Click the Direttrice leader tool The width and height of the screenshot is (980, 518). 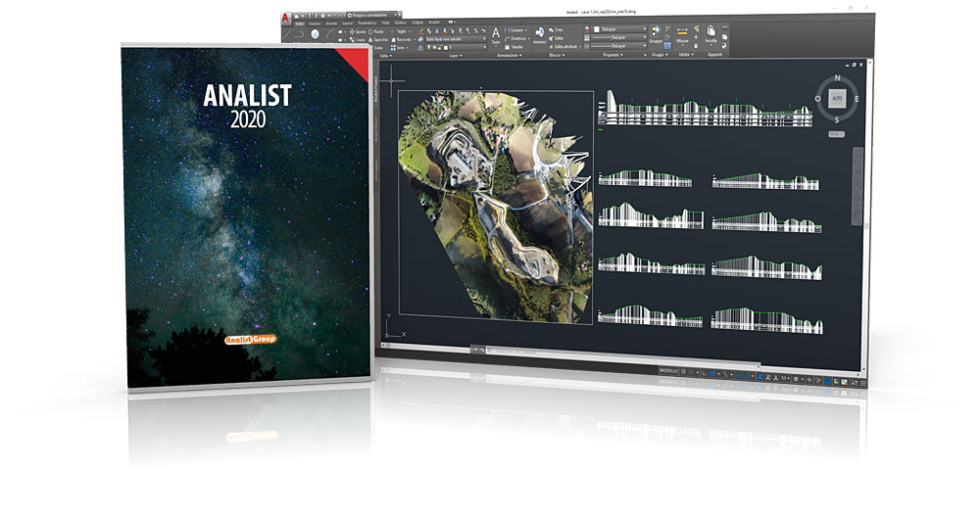pyautogui.click(x=518, y=39)
